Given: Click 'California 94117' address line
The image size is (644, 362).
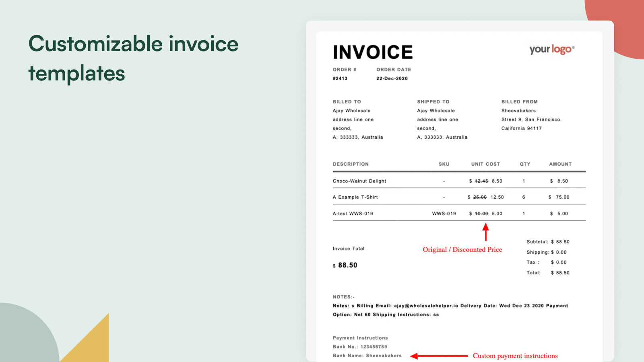Looking at the screenshot, I should pos(522,128).
